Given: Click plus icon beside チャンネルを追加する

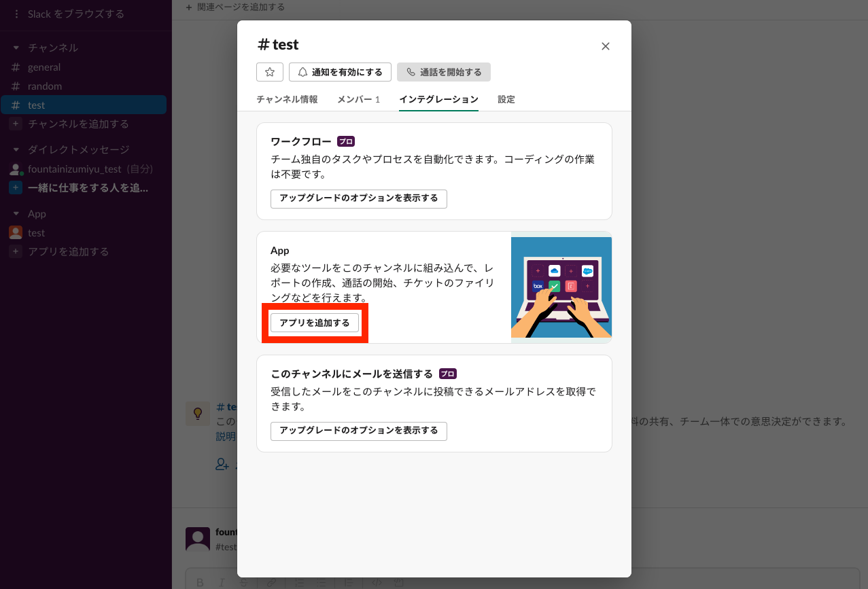Looking at the screenshot, I should [16, 124].
